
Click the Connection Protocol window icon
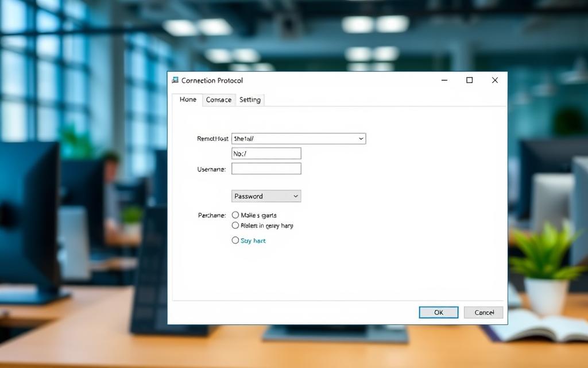click(175, 80)
